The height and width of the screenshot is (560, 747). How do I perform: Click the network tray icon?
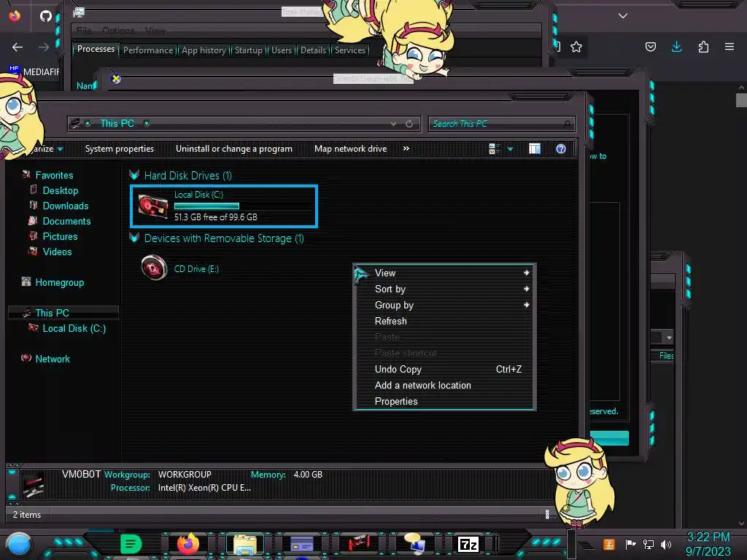pos(649,544)
